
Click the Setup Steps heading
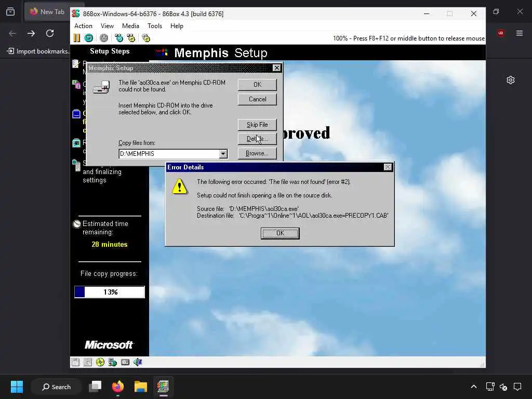pos(110,51)
